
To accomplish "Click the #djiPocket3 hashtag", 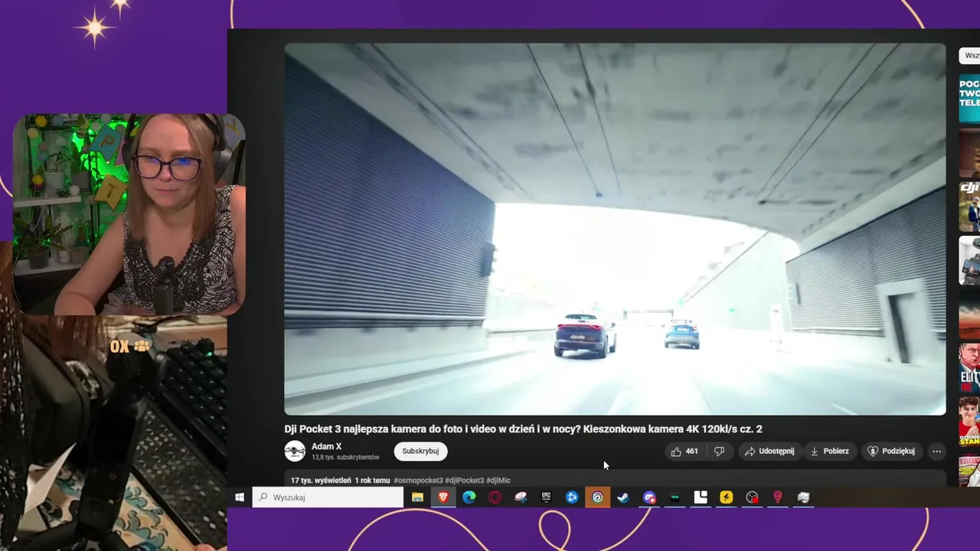I will pyautogui.click(x=465, y=481).
